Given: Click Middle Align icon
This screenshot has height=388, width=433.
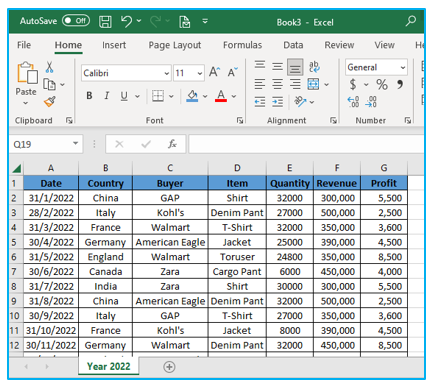Looking at the screenshot, I should [x=277, y=67].
